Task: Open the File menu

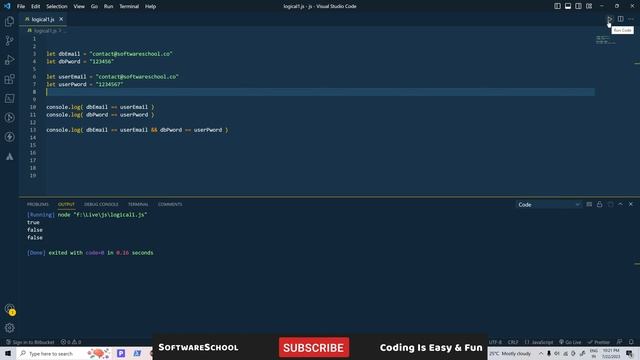Action: (21, 6)
